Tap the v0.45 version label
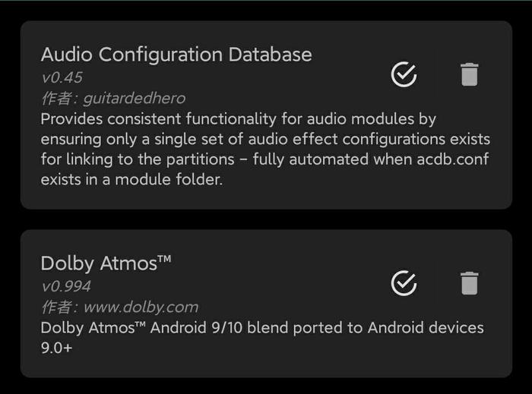 (x=62, y=77)
